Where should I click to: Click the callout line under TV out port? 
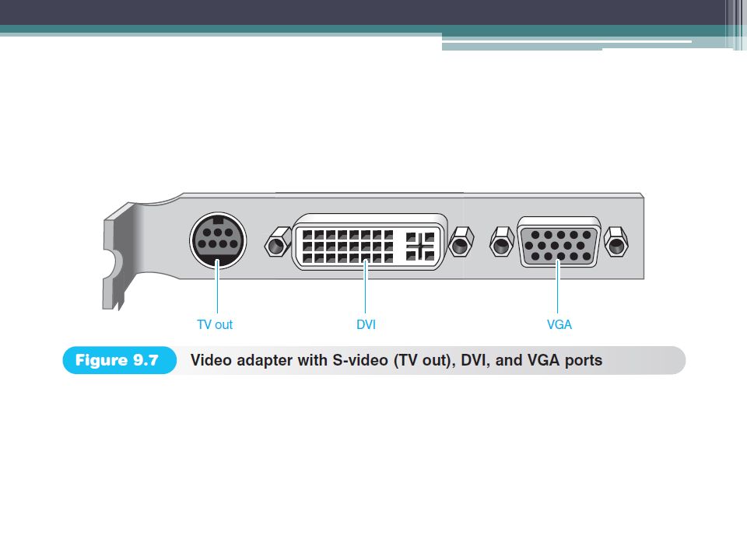pyautogui.click(x=217, y=287)
